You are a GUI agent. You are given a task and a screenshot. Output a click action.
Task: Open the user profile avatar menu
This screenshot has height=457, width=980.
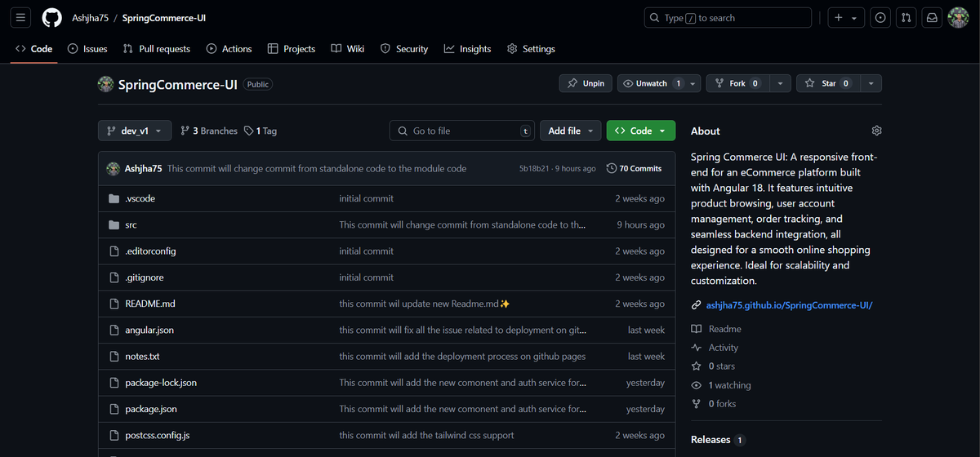coord(958,18)
